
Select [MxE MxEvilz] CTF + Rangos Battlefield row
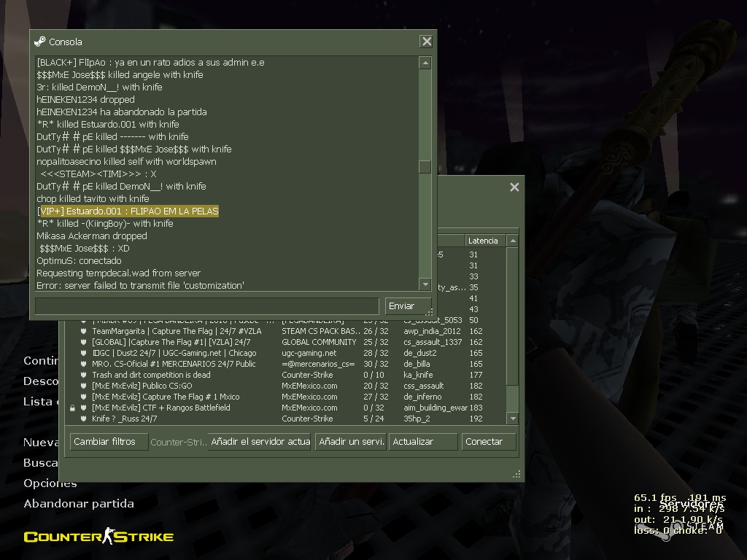coord(286,408)
